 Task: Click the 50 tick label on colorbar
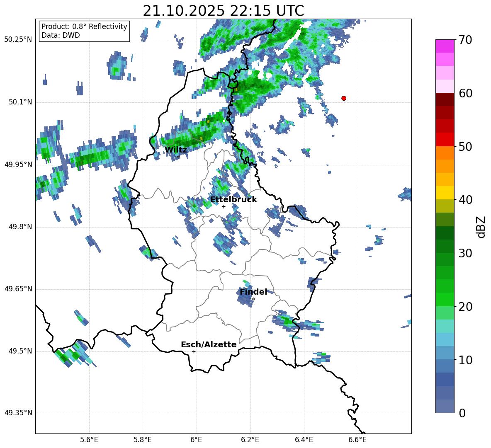(465, 147)
